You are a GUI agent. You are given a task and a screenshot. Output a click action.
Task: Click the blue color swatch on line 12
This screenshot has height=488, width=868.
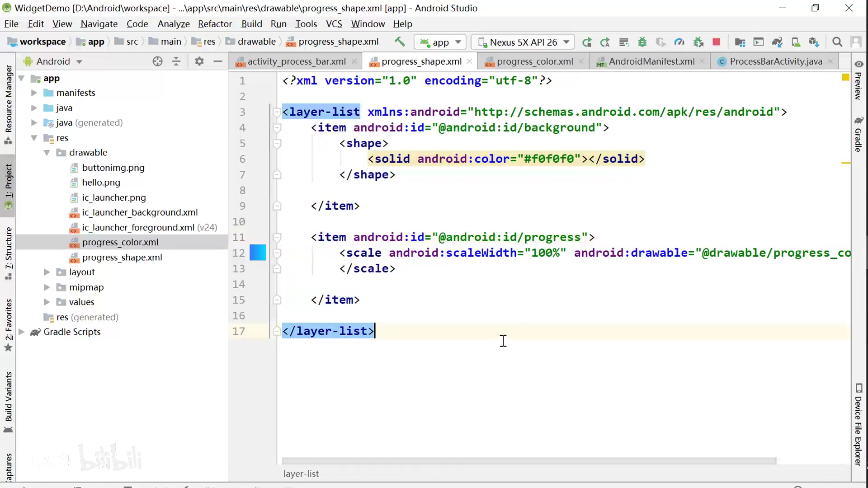coord(258,253)
